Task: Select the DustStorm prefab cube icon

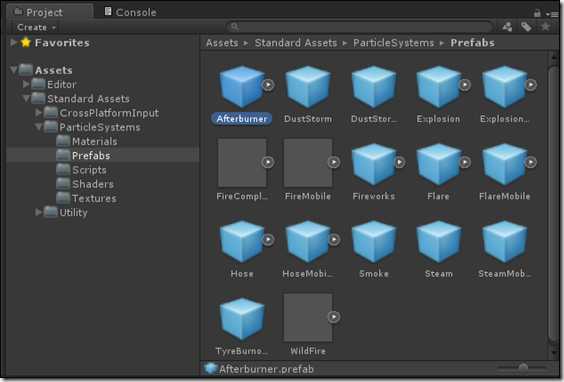Action: pyautogui.click(x=308, y=86)
